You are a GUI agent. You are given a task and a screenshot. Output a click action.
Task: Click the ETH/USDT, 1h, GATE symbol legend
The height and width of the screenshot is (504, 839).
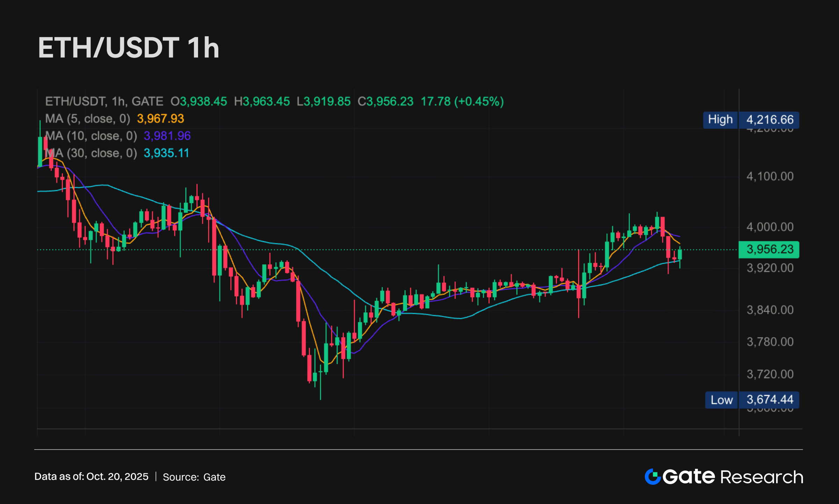click(x=104, y=102)
